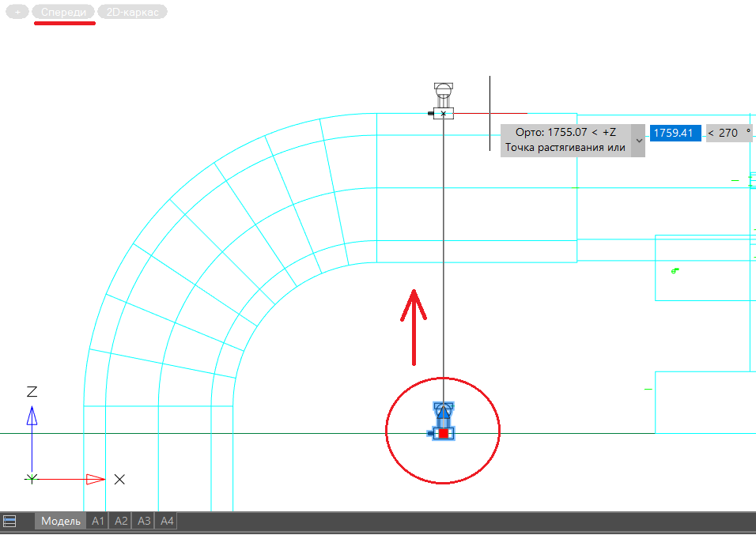
Task: Click the viewport controls plus button
Action: point(17,12)
